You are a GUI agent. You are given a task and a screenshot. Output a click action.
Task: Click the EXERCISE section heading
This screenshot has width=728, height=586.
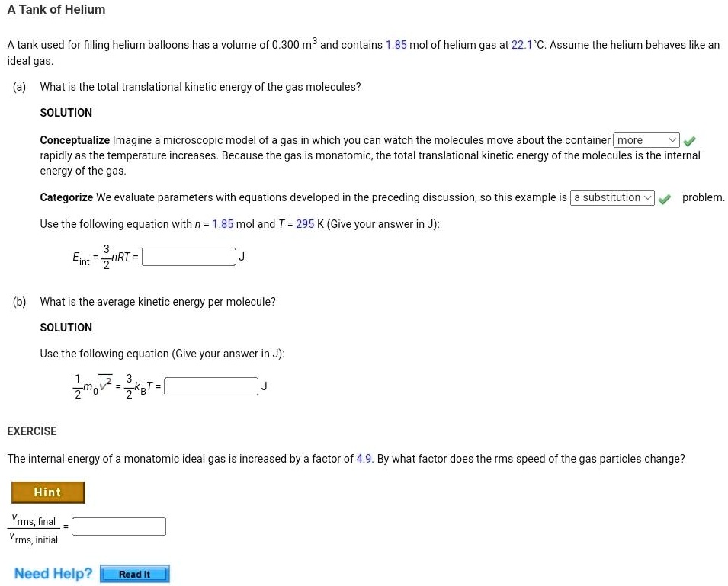[x=31, y=431]
